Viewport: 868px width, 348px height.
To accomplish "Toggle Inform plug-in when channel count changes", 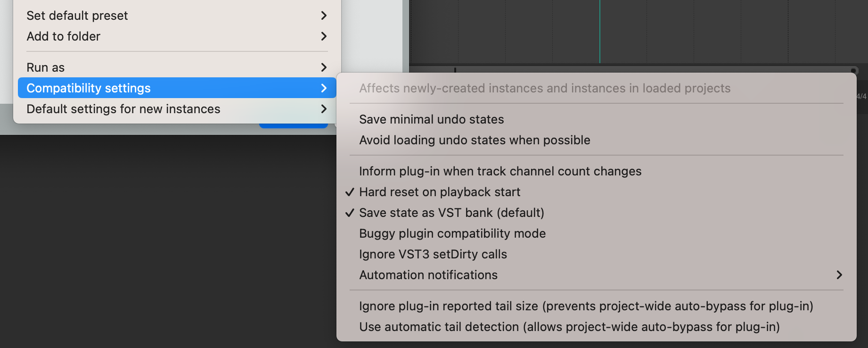I will (x=500, y=171).
